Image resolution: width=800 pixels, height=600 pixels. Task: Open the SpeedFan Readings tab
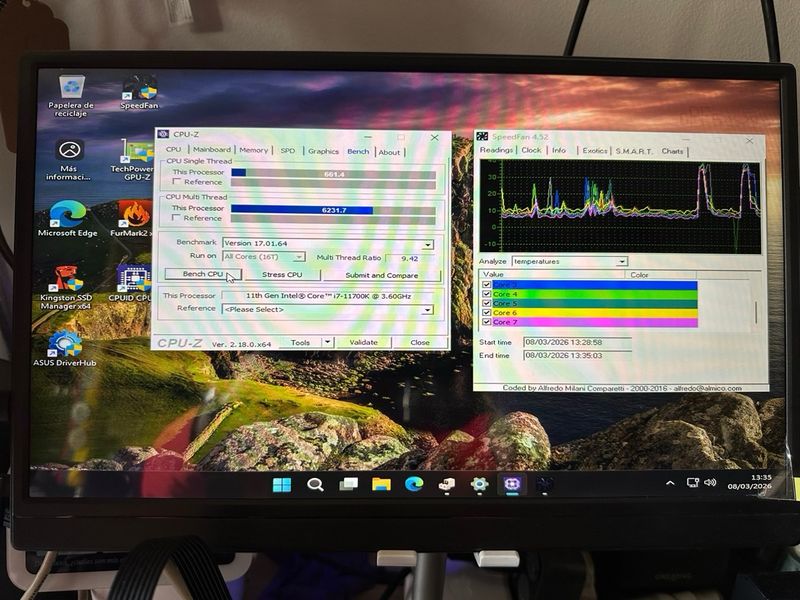pyautogui.click(x=496, y=150)
